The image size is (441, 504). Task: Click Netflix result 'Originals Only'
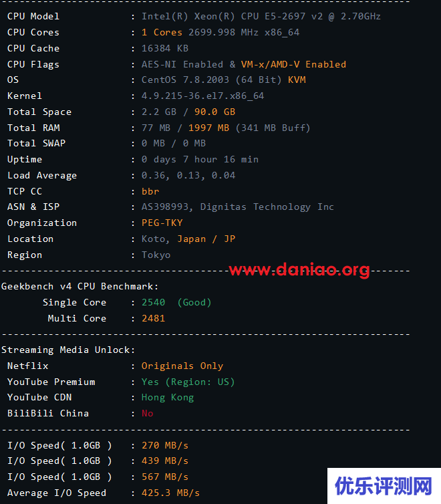click(x=182, y=366)
